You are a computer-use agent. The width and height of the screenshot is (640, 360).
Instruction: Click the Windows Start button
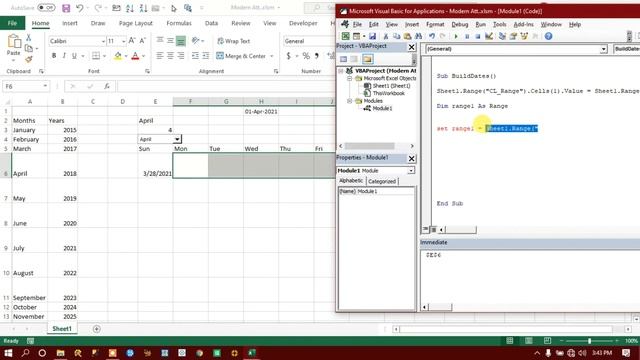8,353
